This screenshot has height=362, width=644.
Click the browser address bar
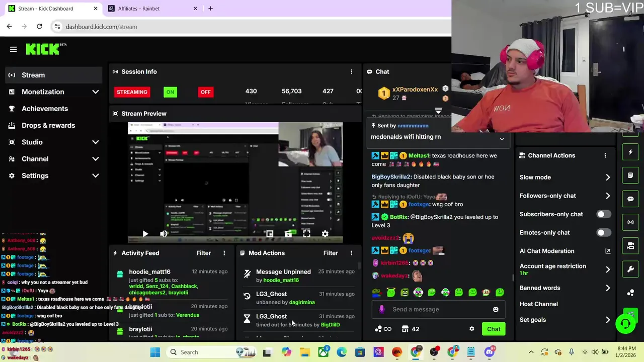coord(252,27)
